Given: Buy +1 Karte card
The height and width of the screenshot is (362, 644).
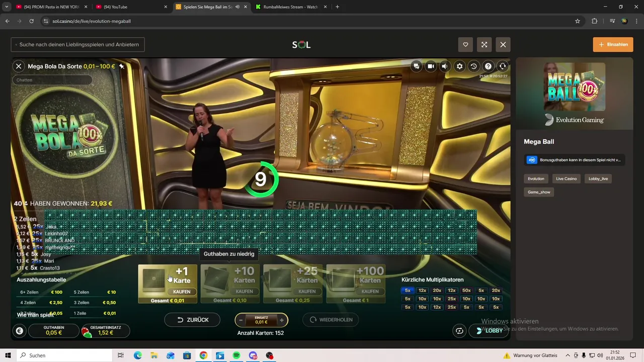Looking at the screenshot, I should coord(168,284).
